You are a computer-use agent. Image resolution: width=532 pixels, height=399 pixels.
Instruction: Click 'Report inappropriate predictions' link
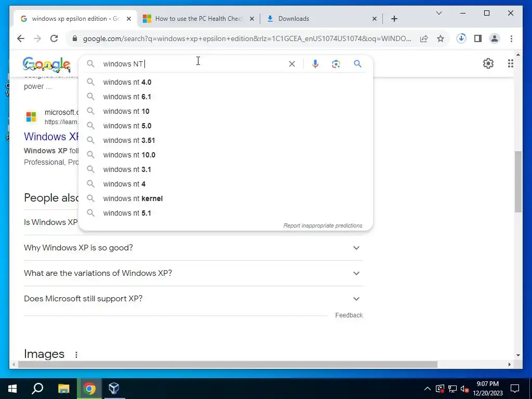(x=323, y=225)
